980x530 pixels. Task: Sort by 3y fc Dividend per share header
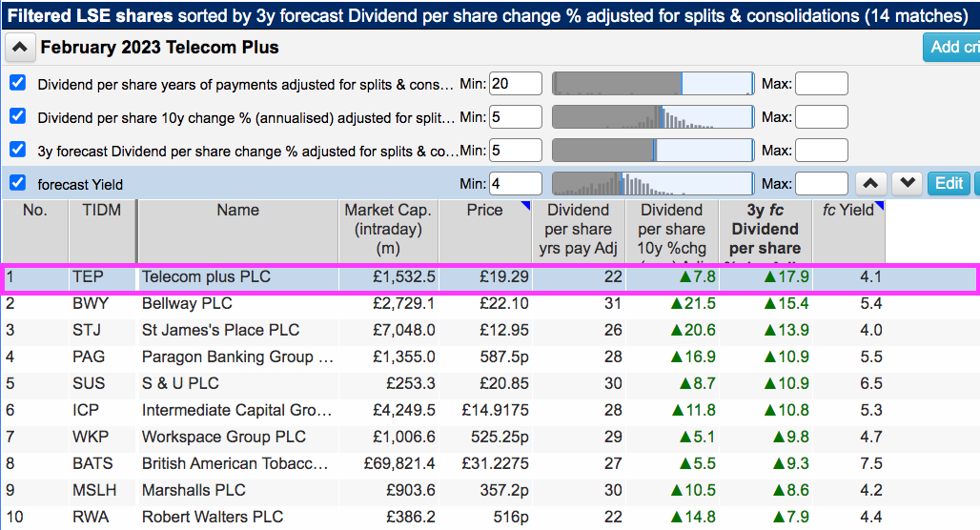(x=765, y=231)
